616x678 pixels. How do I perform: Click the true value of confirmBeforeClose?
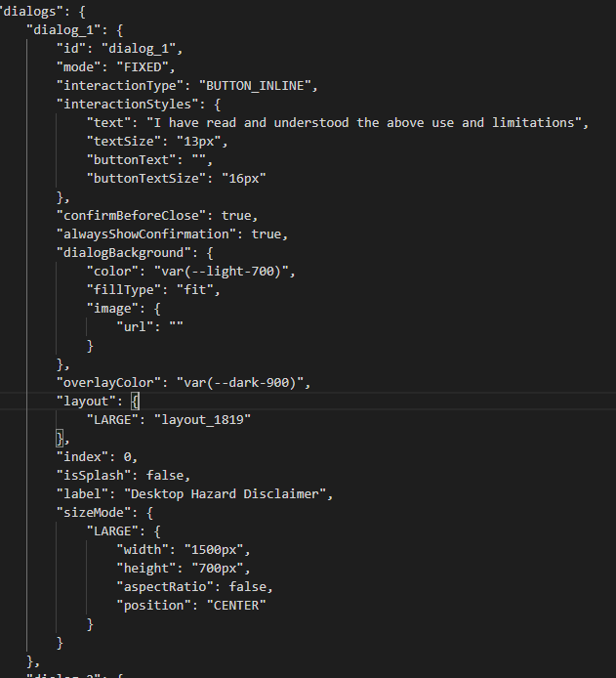[240, 215]
